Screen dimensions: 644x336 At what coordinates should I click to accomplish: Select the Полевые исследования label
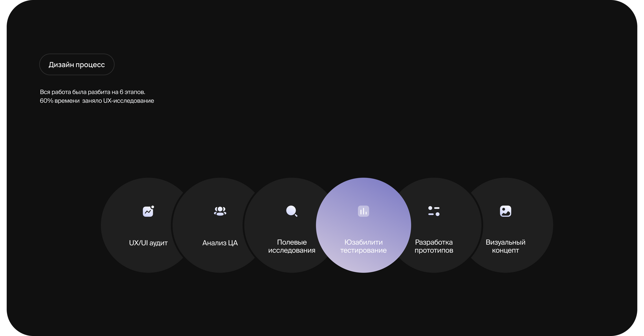[292, 246]
